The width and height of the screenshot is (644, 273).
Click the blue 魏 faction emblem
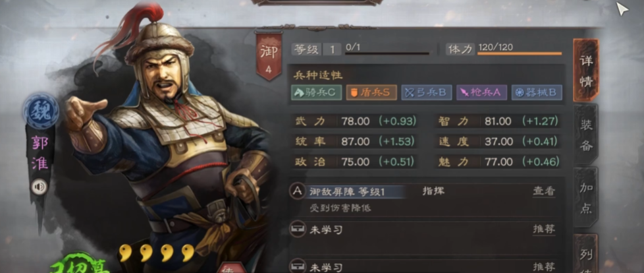(x=41, y=111)
